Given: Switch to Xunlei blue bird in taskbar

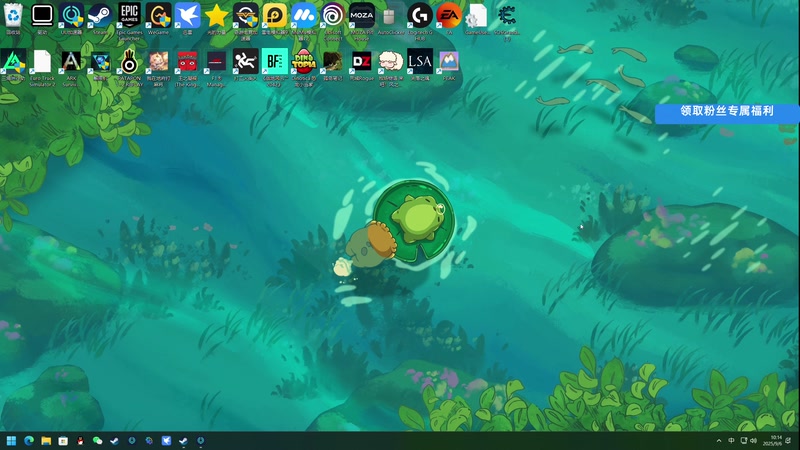Looking at the screenshot, I should point(166,441).
